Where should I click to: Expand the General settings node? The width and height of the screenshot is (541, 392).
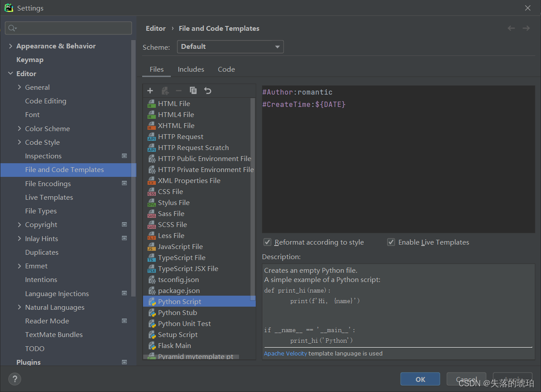click(19, 87)
